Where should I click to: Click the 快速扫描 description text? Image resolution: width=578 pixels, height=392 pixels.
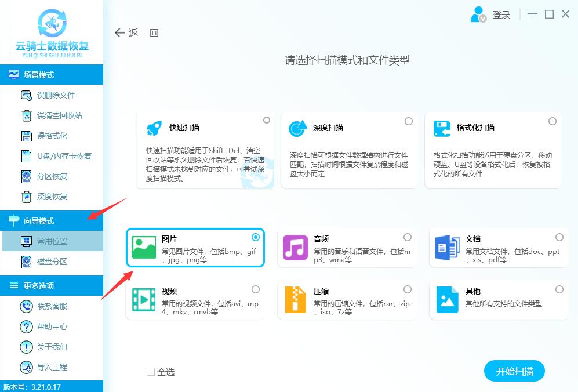pyautogui.click(x=205, y=165)
